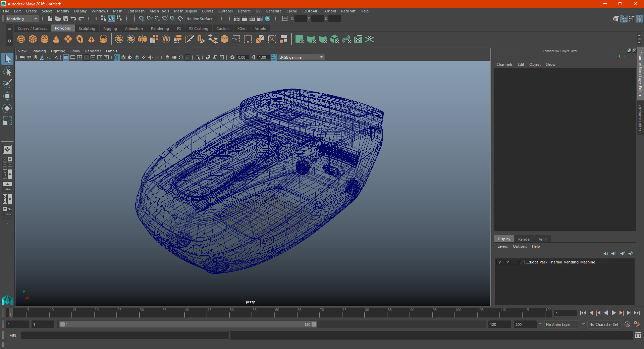Click the Auto keyframe toggle icon
The width and height of the screenshot is (644, 349).
click(x=627, y=325)
